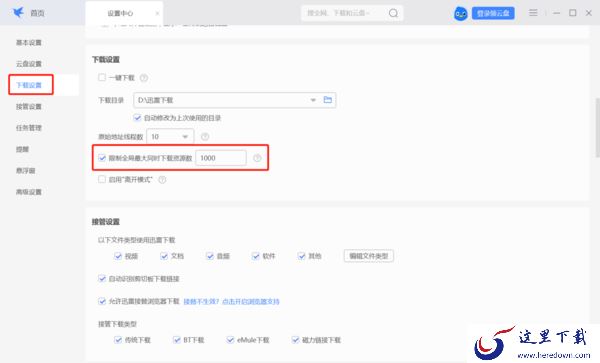Image resolution: width=600 pixels, height=363 pixels.
Task: Toggle 允许迅雷接管浏览器下载 checkbox
Action: pos(102,301)
